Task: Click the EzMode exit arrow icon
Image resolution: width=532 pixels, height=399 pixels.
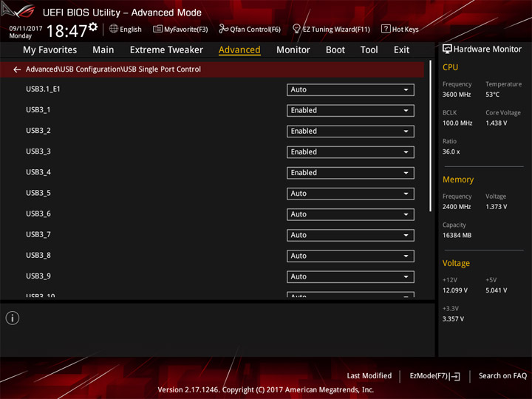Action: [x=455, y=376]
